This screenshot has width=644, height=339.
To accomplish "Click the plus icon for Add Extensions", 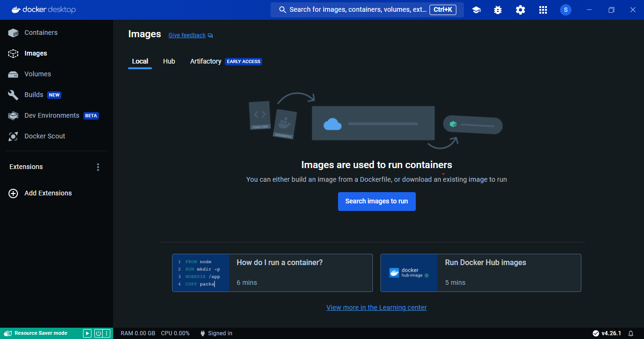I will click(13, 194).
